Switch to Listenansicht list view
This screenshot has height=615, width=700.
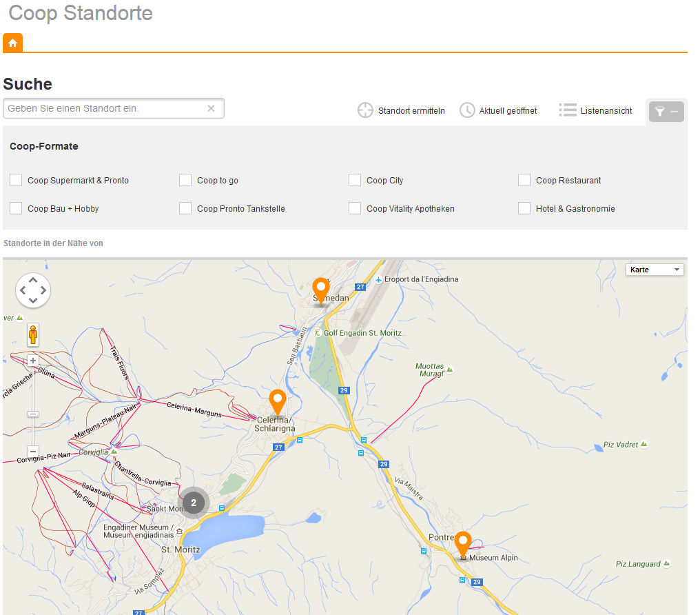coord(595,110)
